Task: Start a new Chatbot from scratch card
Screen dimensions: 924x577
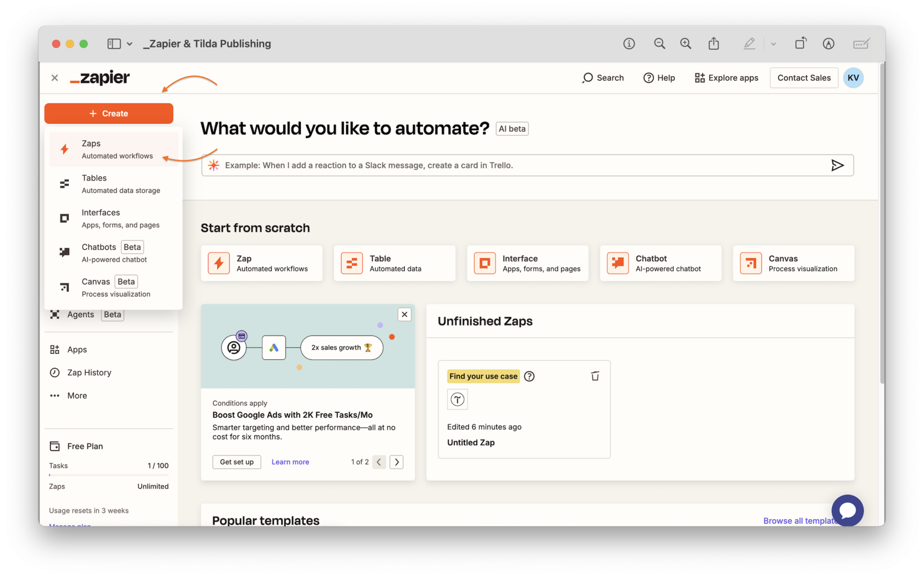Action: coord(661,263)
